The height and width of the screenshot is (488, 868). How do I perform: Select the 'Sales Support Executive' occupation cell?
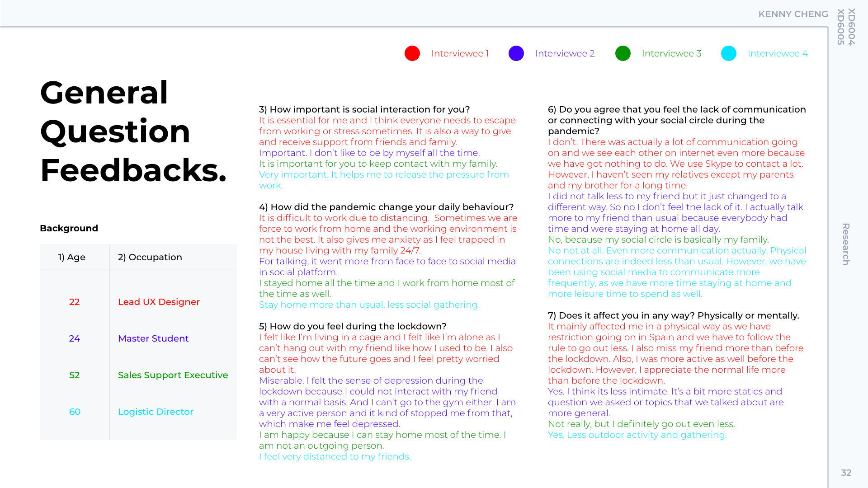point(173,375)
